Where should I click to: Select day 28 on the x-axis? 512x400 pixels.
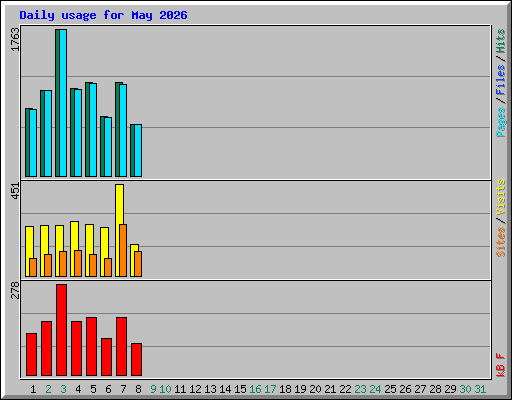click(x=435, y=389)
